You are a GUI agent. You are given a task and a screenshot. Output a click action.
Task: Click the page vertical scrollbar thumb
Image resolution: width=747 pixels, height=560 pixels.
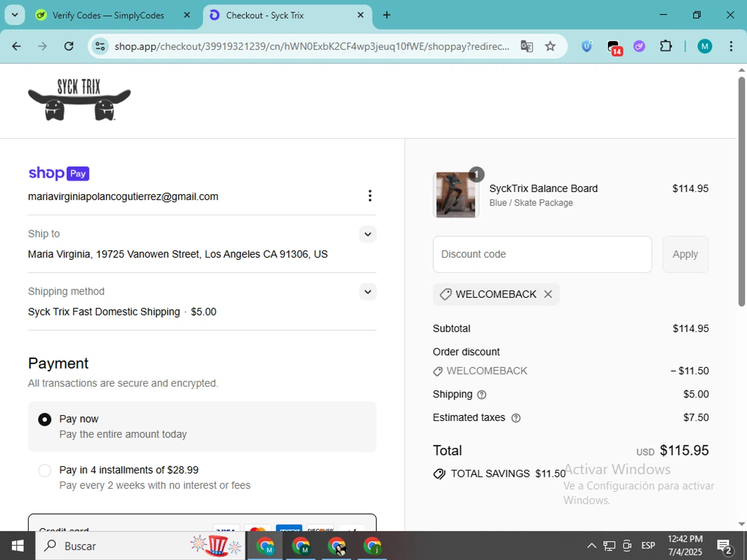coord(742,192)
